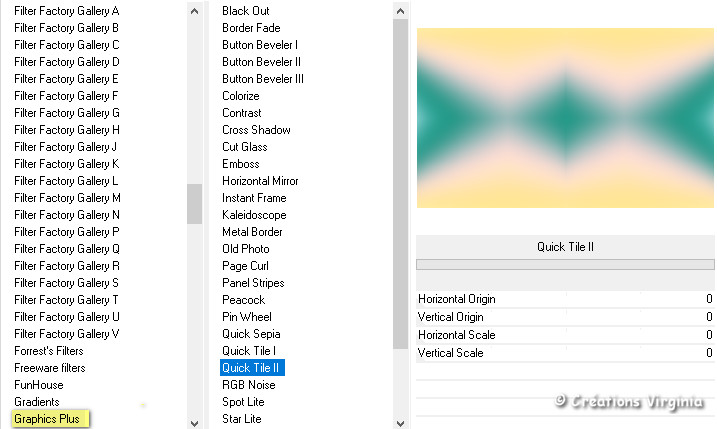This screenshot has width=717, height=429.
Task: Choose the Emboss effect
Action: point(241,164)
